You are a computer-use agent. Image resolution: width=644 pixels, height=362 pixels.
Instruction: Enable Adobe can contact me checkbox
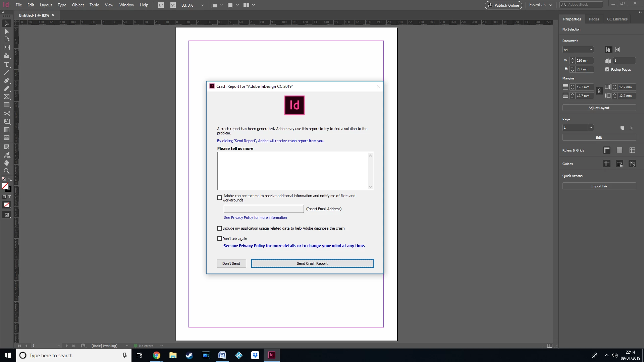tap(219, 198)
